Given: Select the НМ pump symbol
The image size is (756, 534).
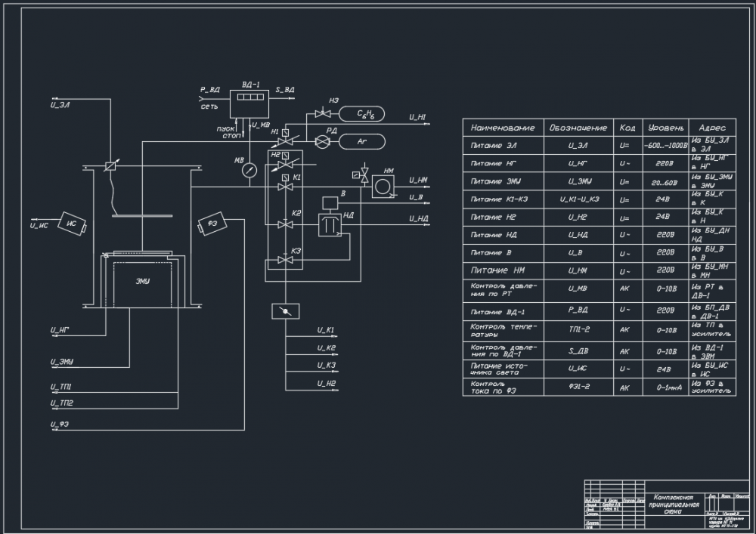Looking at the screenshot, I should [x=383, y=187].
